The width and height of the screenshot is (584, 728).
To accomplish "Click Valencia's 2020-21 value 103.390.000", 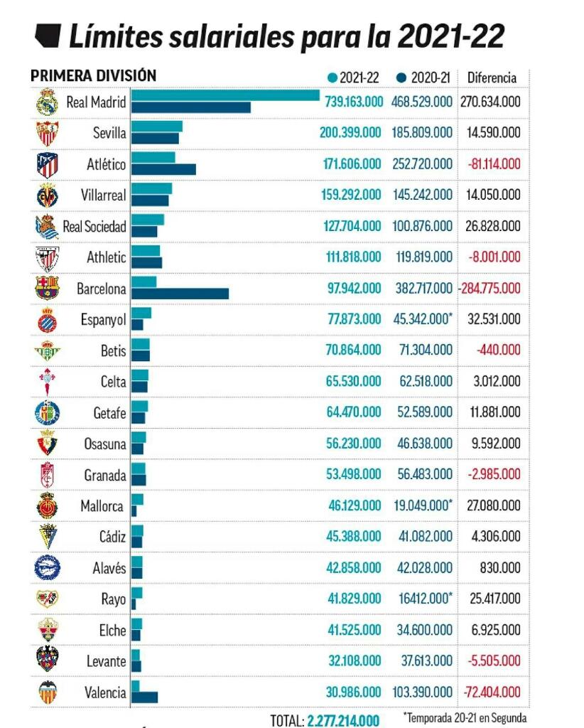I will [422, 692].
